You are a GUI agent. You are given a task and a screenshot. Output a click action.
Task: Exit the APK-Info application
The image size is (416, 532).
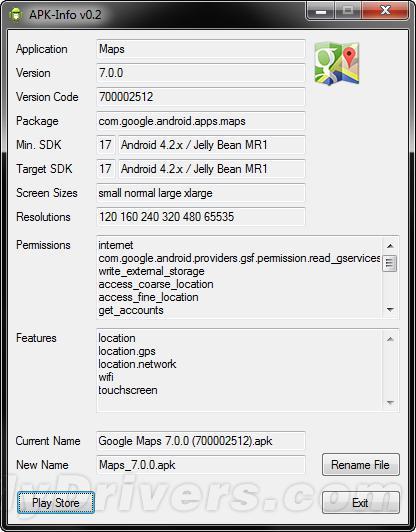pos(361,502)
